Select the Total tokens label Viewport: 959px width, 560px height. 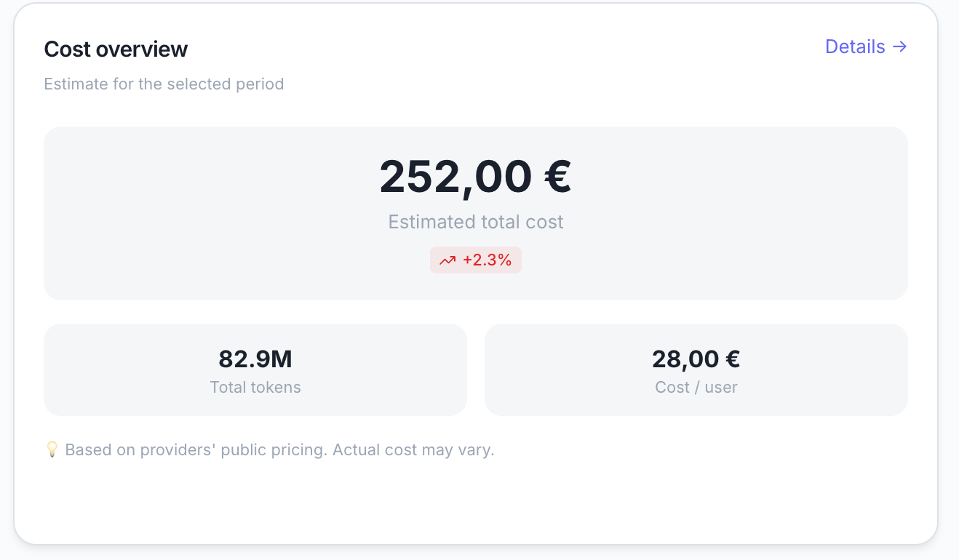click(x=255, y=387)
